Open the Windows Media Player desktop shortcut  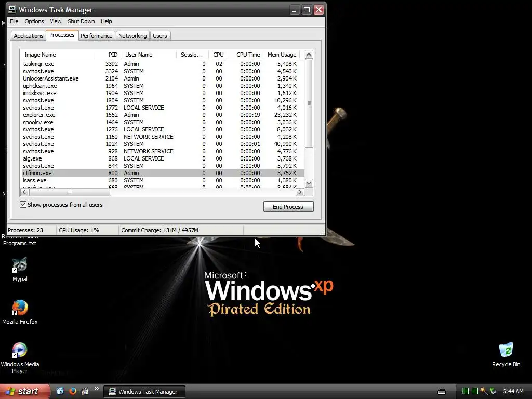click(x=20, y=358)
